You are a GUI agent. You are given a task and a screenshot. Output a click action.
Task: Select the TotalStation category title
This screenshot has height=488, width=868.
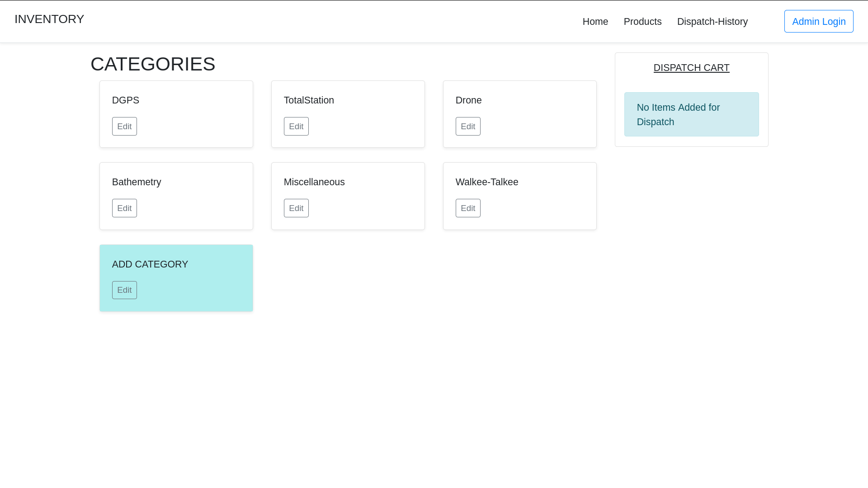pos(309,100)
